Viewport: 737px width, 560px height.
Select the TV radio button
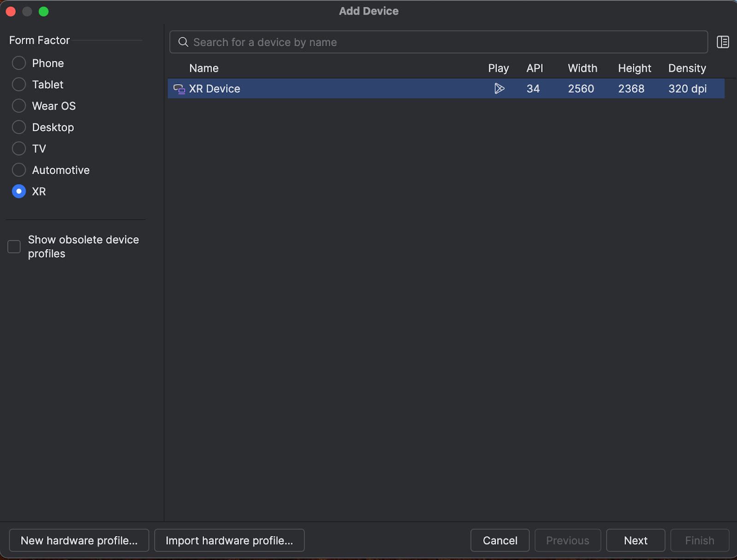tap(19, 149)
